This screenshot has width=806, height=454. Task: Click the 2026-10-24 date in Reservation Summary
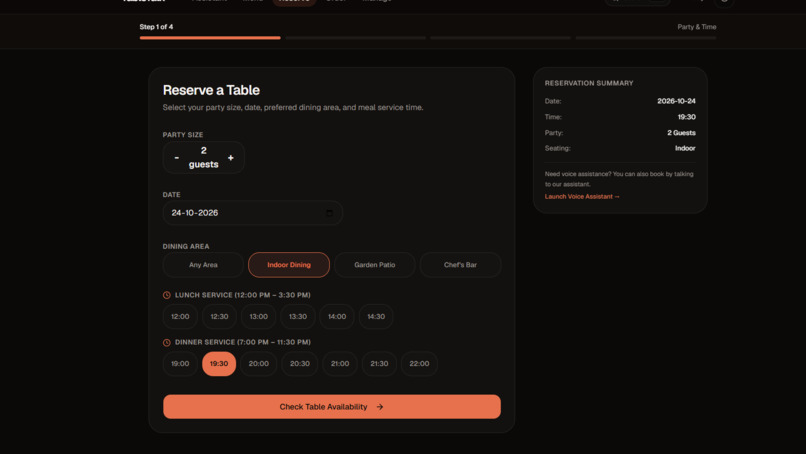point(676,101)
